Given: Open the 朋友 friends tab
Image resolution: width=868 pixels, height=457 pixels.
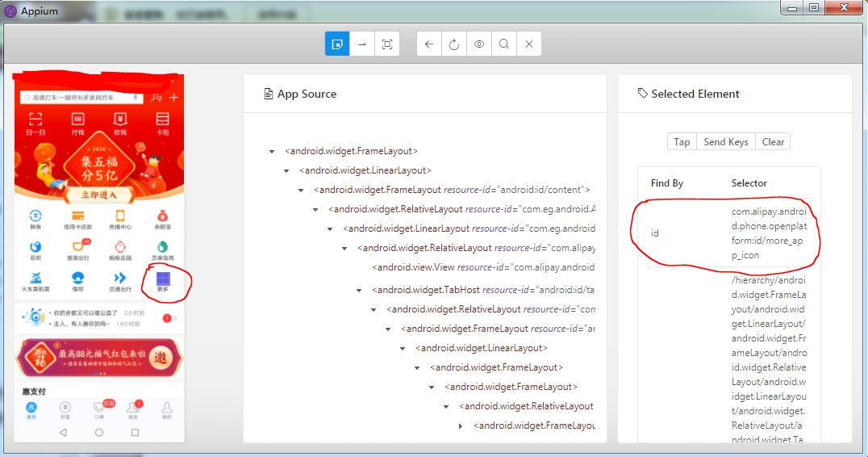Looking at the screenshot, I should [133, 410].
